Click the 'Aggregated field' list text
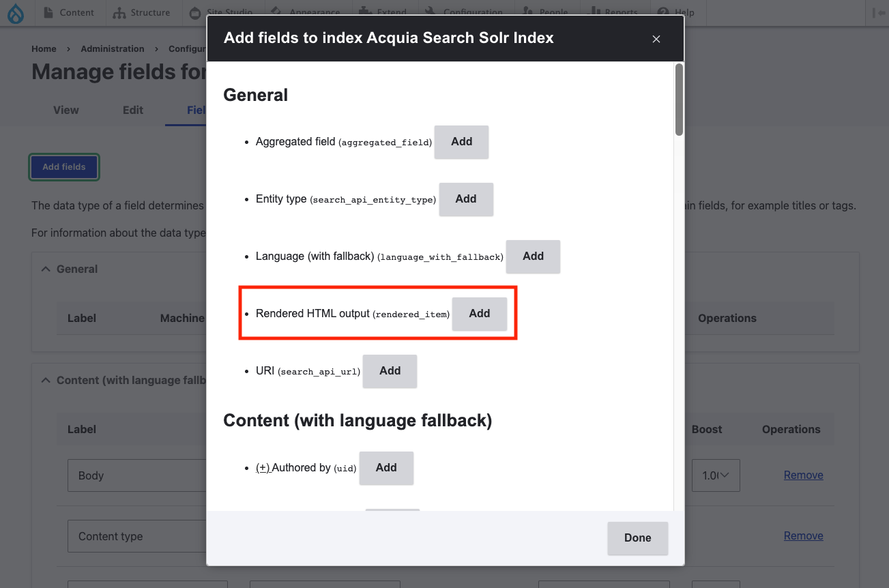Viewport: 889px width, 588px height. pyautogui.click(x=295, y=142)
